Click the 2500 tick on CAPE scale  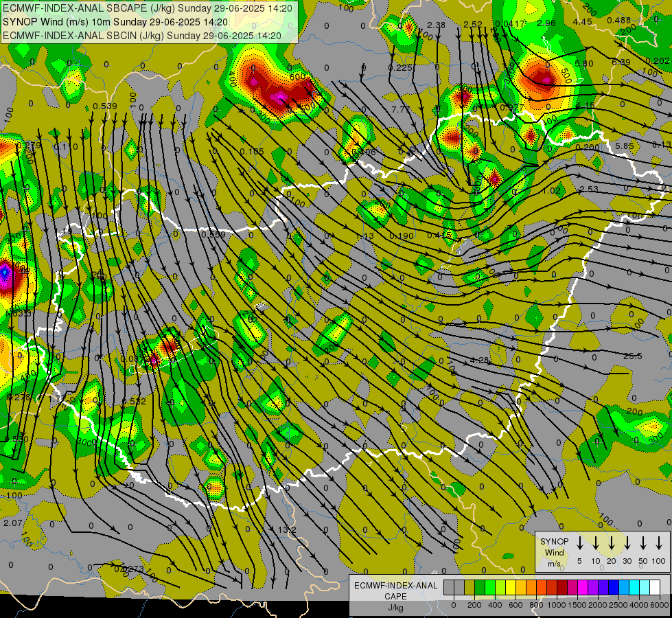pyautogui.click(x=619, y=605)
